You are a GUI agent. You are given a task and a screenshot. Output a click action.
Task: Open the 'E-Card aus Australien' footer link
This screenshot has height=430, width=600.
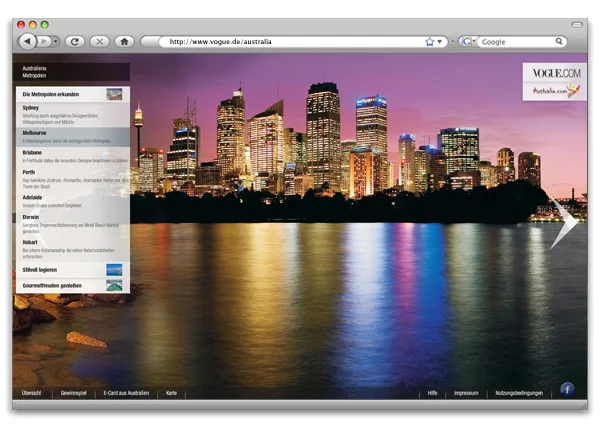pyautogui.click(x=126, y=393)
